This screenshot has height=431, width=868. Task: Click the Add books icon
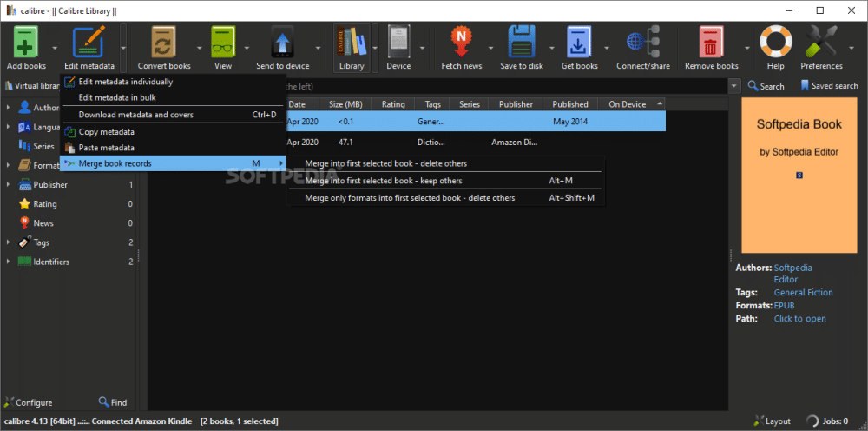click(26, 42)
